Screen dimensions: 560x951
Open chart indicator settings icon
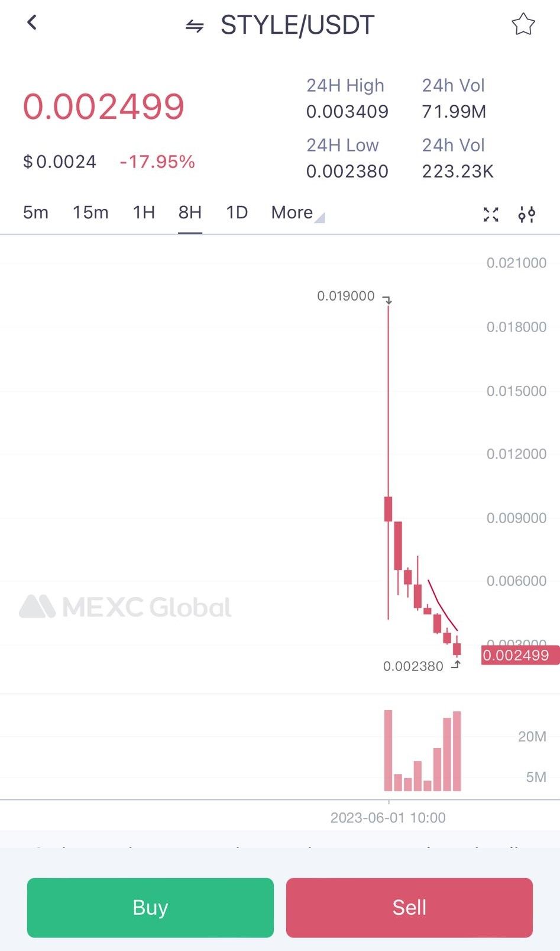pyautogui.click(x=526, y=214)
